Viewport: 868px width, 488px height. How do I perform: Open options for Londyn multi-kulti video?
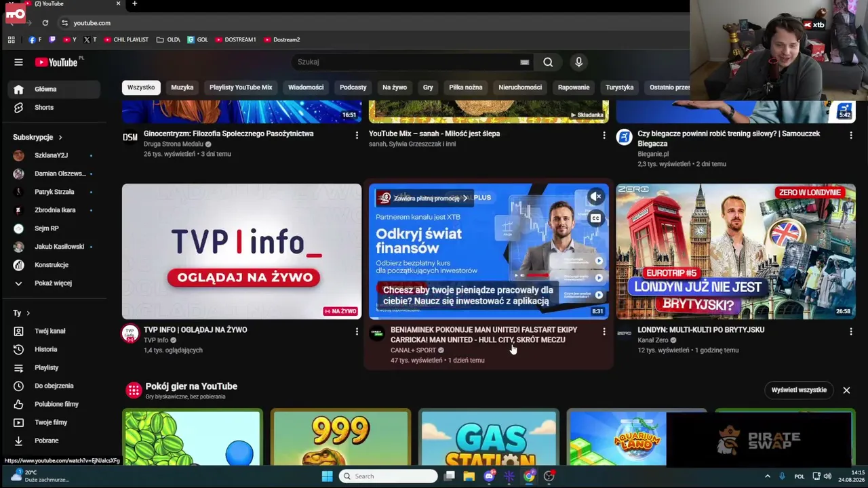pyautogui.click(x=850, y=332)
